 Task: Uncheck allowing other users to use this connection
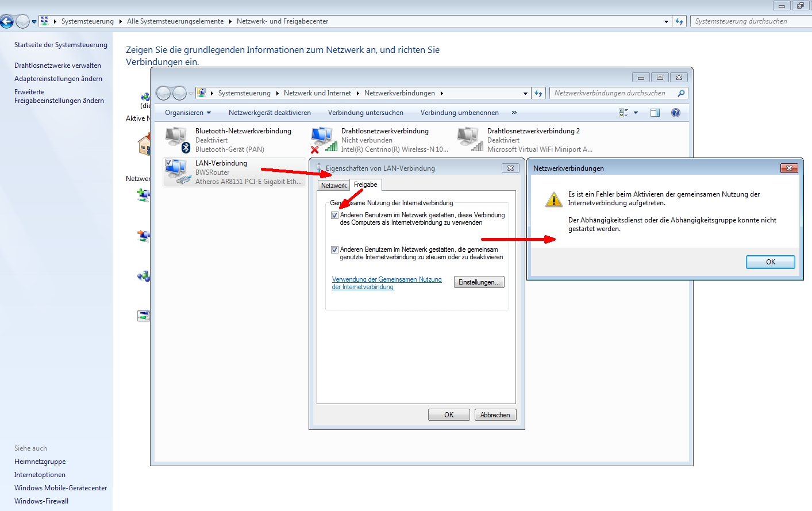[x=334, y=216]
